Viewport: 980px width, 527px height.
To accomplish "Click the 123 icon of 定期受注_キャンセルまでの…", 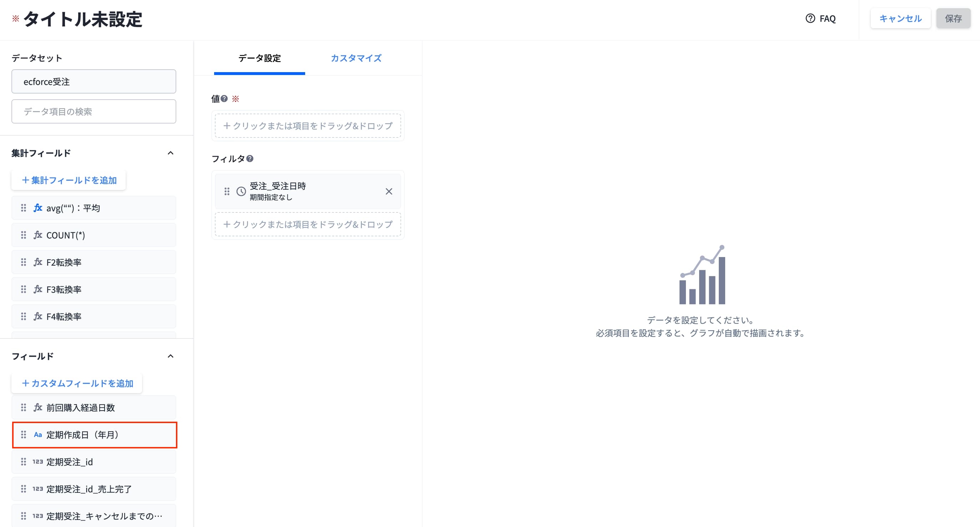I will click(38, 516).
